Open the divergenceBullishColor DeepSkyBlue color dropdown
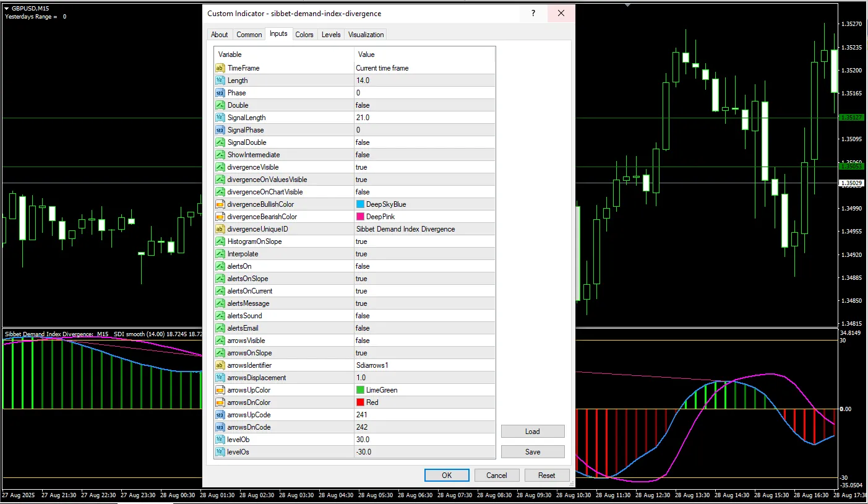 point(424,204)
